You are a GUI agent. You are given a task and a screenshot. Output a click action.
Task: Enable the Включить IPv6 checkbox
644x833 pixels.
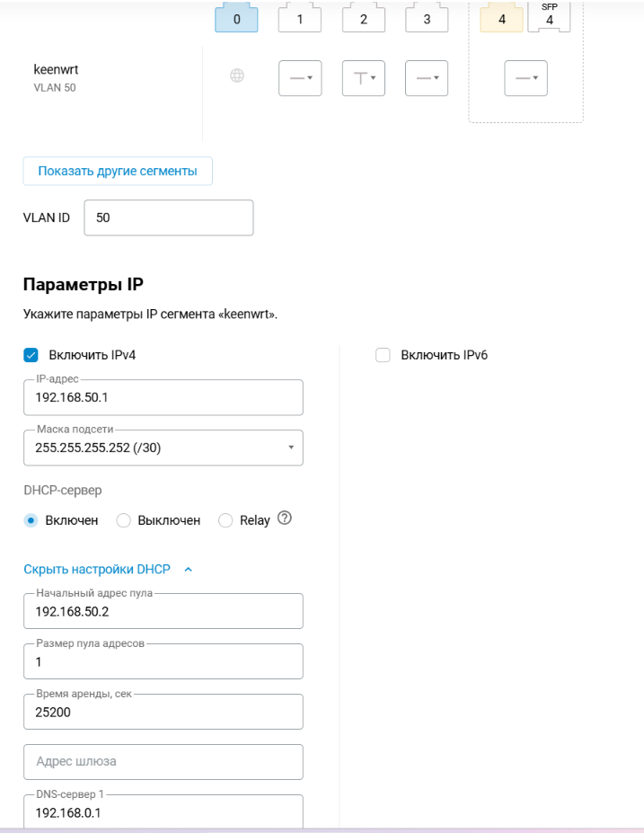coord(383,355)
